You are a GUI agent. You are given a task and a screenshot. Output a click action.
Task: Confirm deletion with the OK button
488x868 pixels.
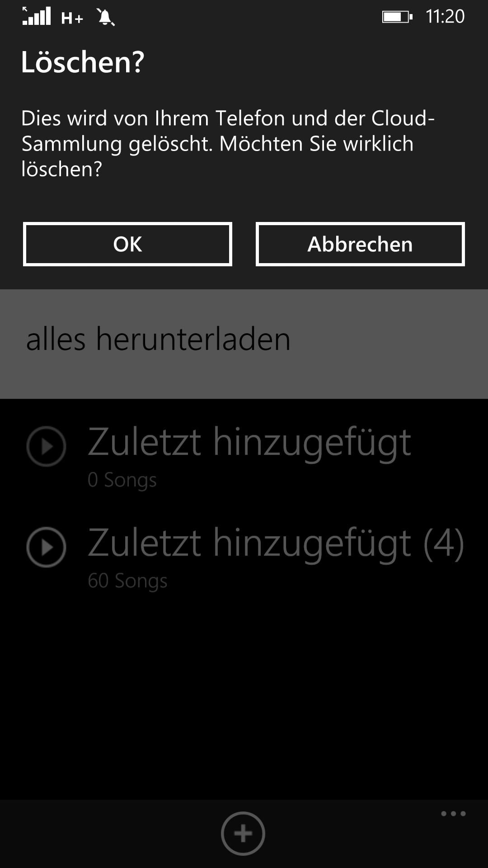point(127,244)
